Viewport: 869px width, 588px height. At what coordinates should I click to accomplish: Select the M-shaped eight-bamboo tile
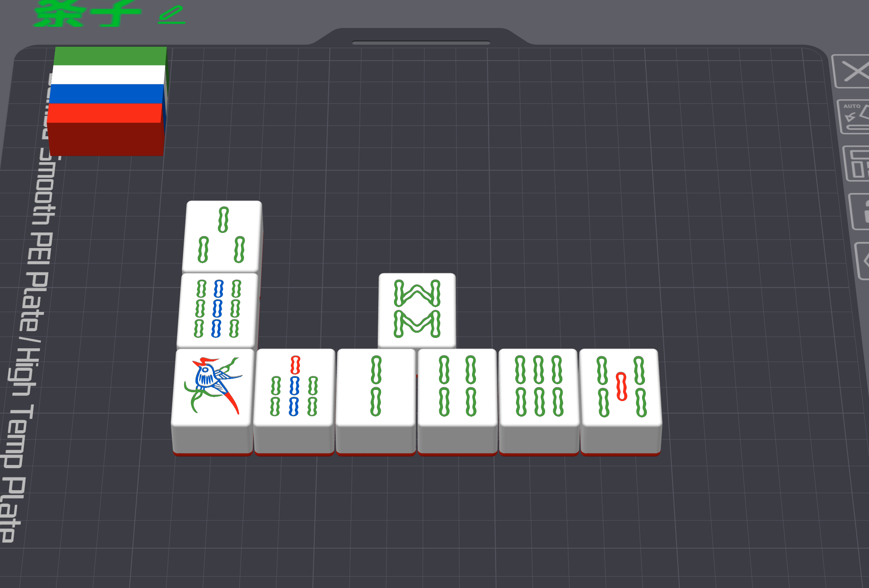(417, 310)
